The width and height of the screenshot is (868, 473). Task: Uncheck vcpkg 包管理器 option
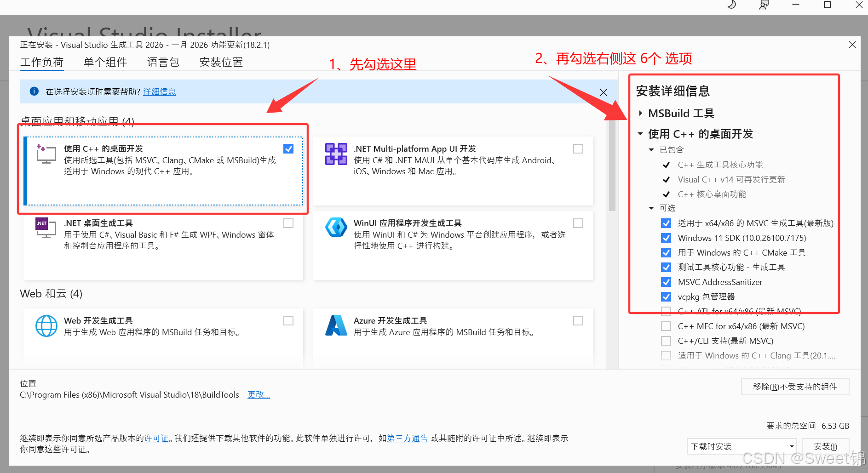pyautogui.click(x=666, y=296)
